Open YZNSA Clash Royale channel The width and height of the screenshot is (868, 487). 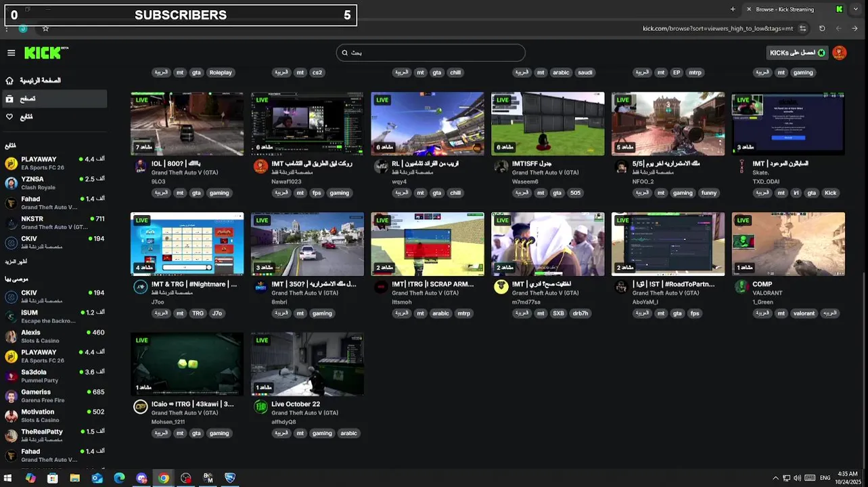[54, 183]
